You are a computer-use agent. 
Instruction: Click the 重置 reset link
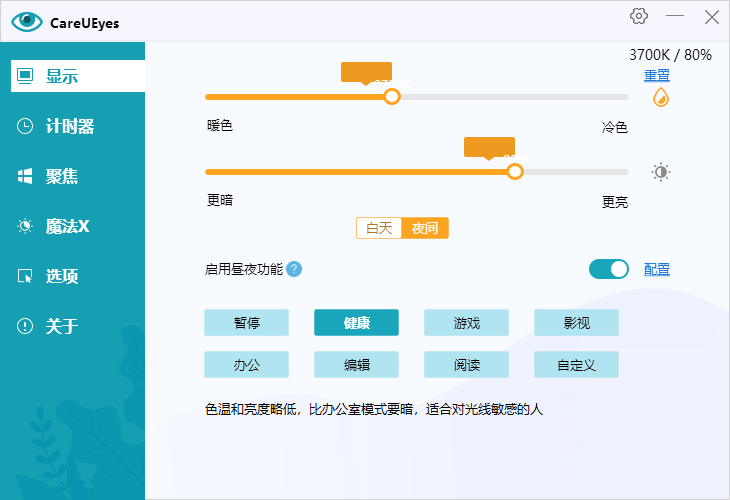[x=657, y=76]
